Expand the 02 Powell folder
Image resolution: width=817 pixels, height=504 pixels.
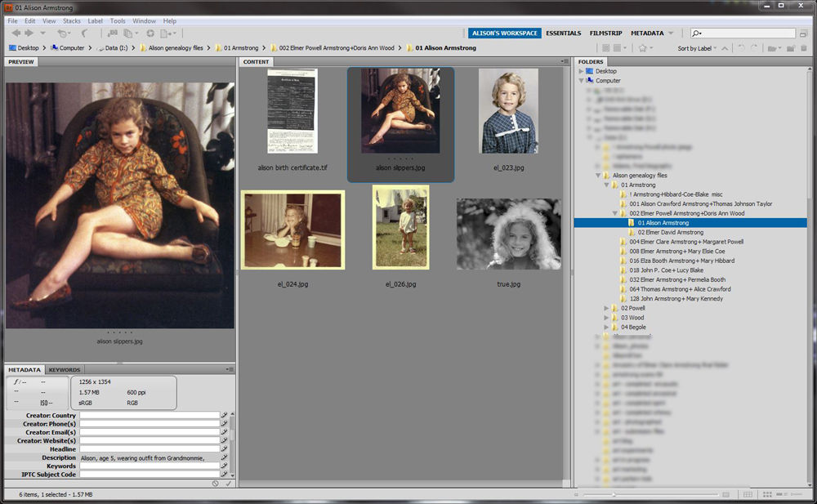click(606, 309)
